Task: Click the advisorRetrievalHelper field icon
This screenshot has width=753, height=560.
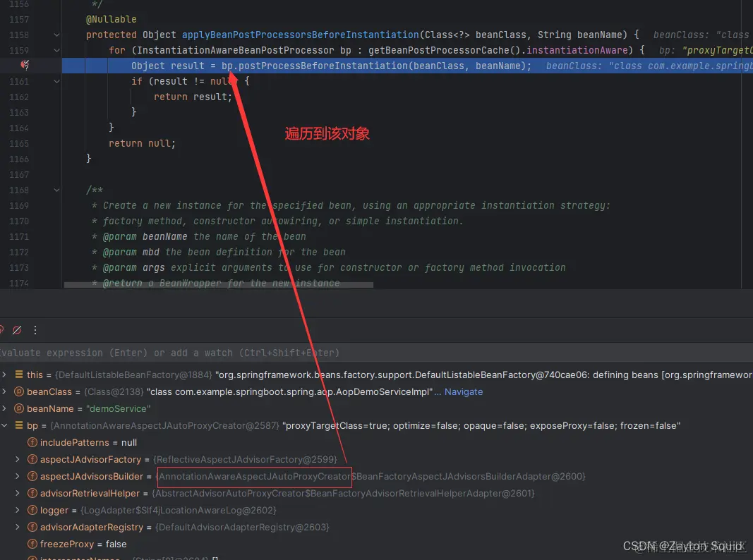Action: 32,493
